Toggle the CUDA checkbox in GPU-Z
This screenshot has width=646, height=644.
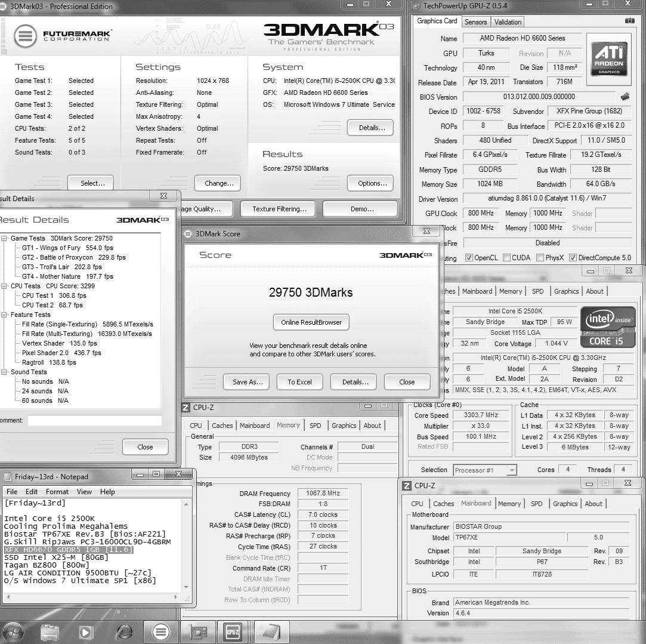(x=506, y=258)
